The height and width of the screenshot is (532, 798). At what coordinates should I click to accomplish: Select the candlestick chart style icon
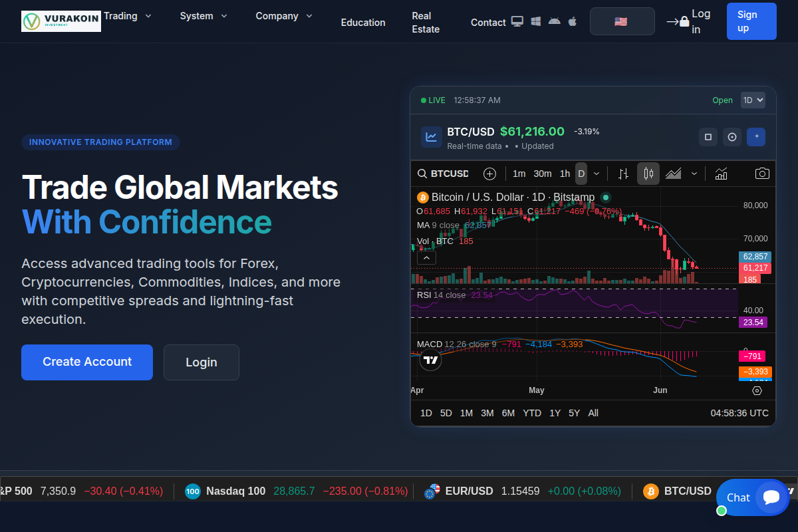[648, 174]
